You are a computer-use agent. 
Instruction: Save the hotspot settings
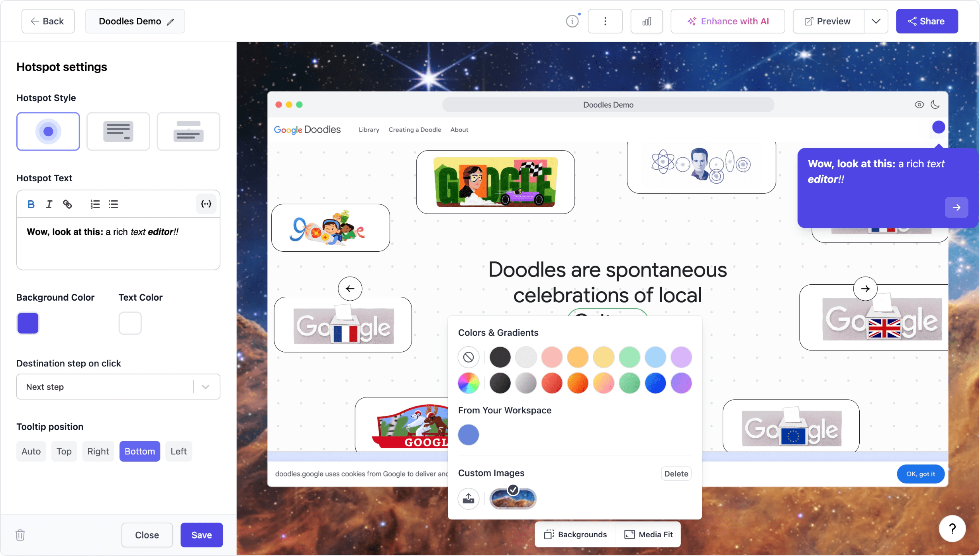point(202,535)
